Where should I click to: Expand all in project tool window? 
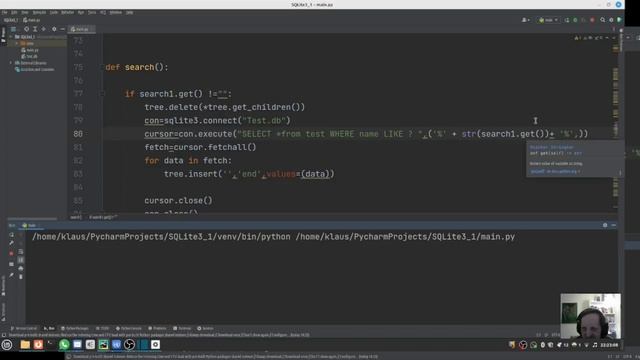pos(35,29)
